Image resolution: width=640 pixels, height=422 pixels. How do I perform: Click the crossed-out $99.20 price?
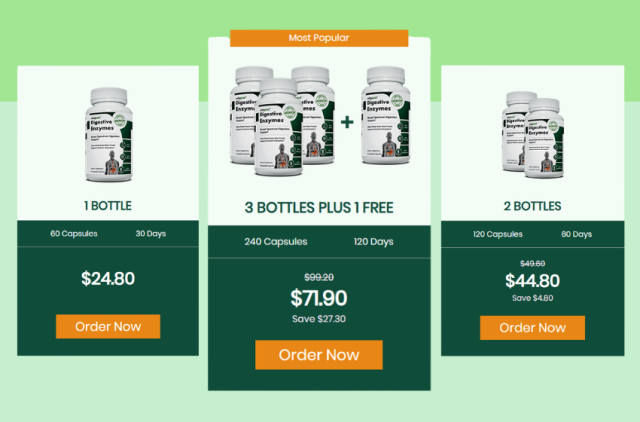point(319,278)
